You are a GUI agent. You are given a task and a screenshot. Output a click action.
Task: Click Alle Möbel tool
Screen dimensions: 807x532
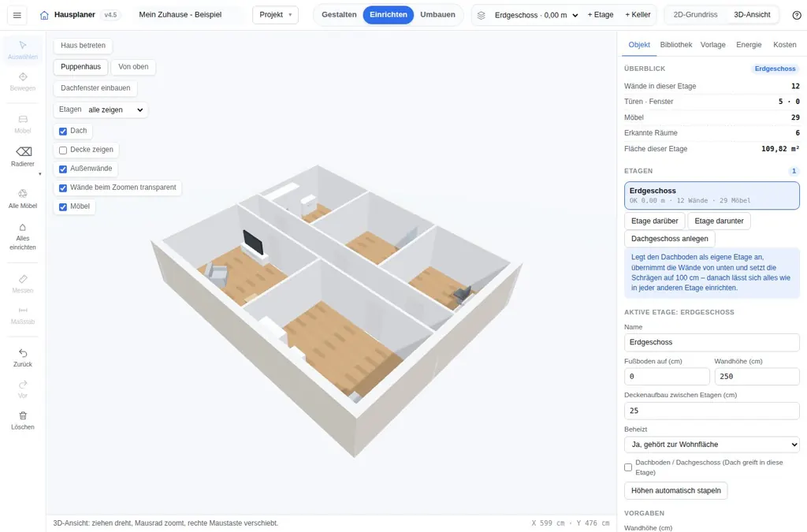pos(23,199)
